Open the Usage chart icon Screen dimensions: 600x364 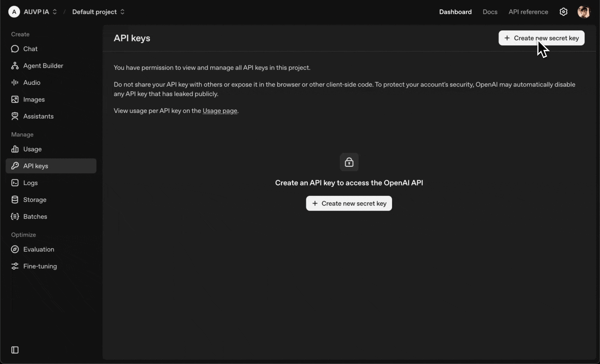(x=16, y=149)
